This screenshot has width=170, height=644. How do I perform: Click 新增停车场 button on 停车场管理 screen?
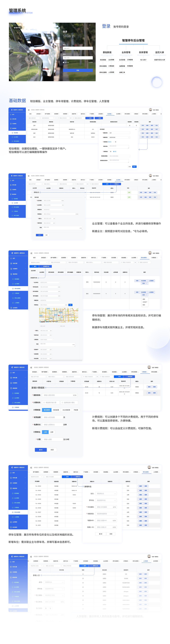pos(46,266)
